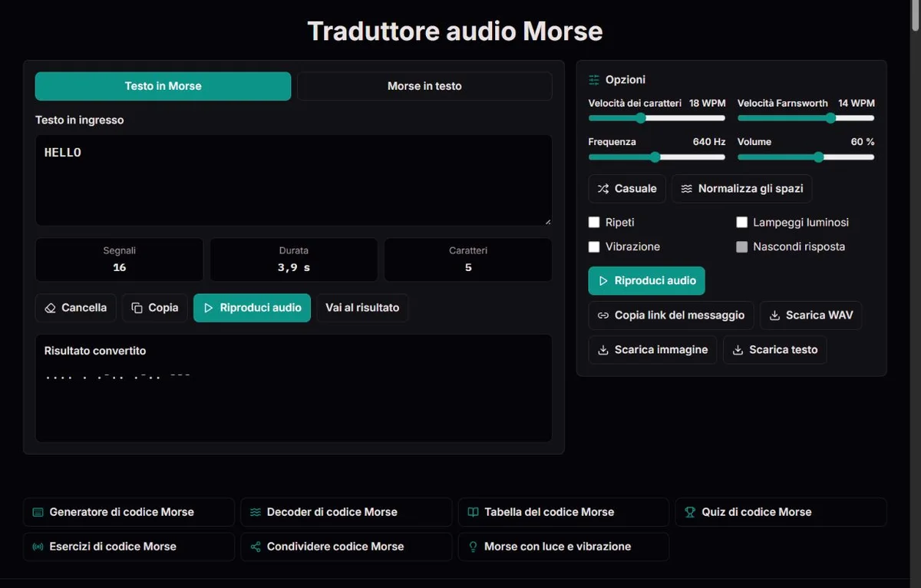Click the link icon in Copia link del messaggio
This screenshot has height=588, width=921.
point(603,315)
